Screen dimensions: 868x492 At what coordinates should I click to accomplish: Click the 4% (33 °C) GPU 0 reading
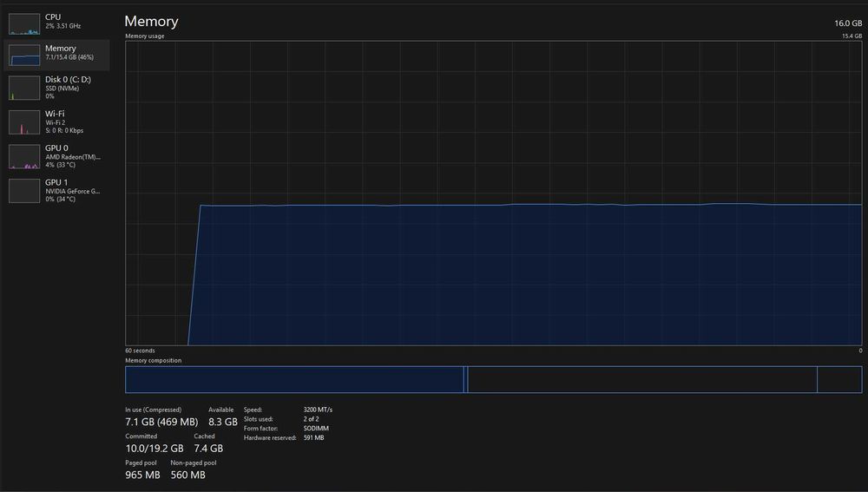pyautogui.click(x=61, y=165)
